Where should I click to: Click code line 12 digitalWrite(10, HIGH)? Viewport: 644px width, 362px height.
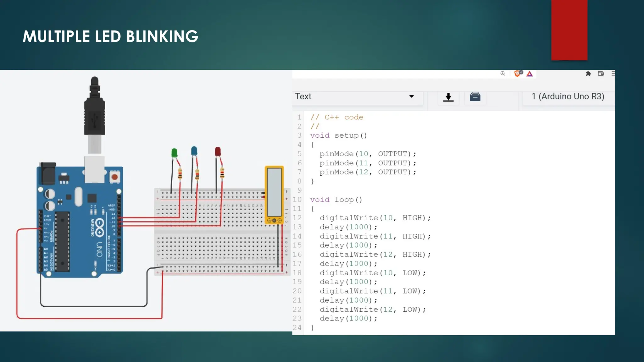pos(375,218)
